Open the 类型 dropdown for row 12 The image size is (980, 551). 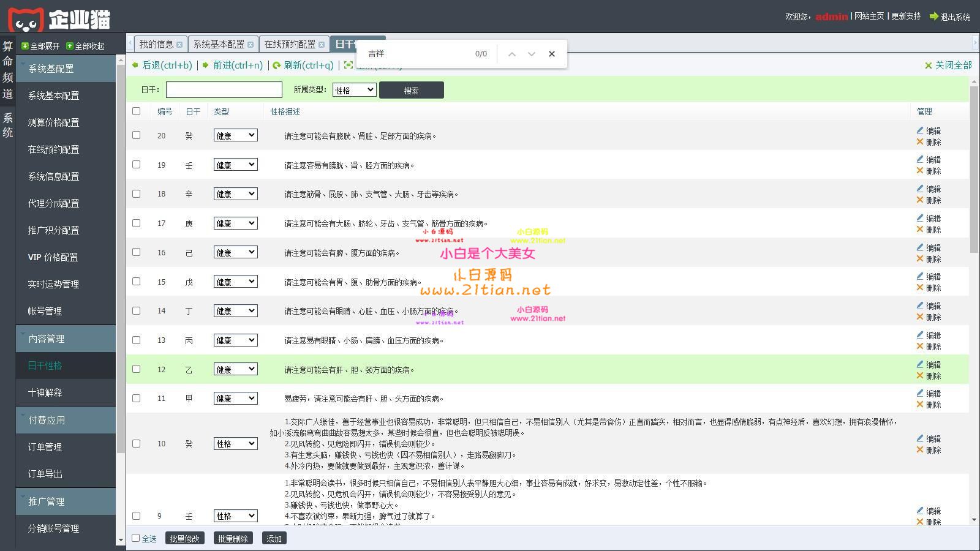click(x=235, y=369)
